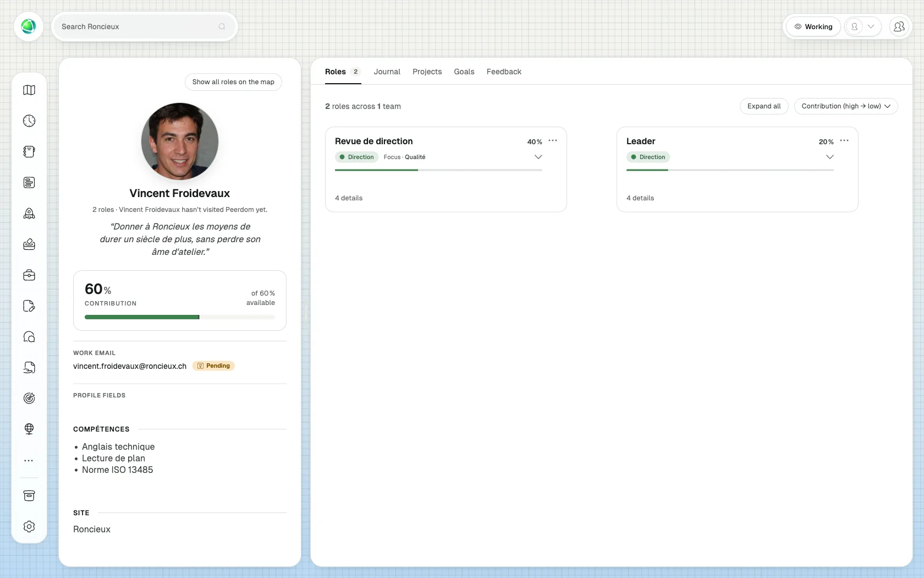Click Vincent Froidevaux's profile photo
The height and width of the screenshot is (578, 924).
[180, 141]
